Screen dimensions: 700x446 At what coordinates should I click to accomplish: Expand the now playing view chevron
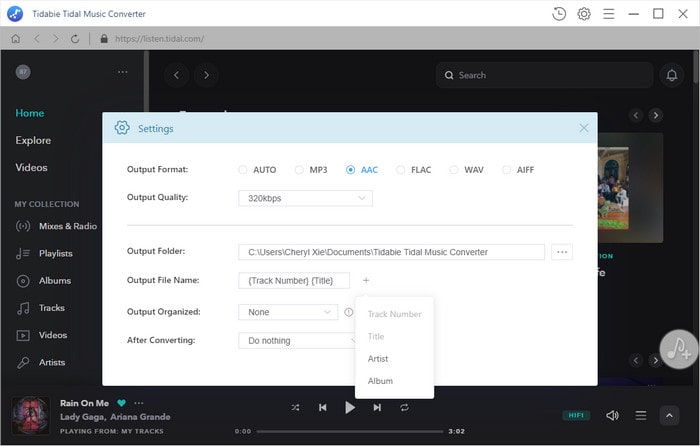pos(669,416)
